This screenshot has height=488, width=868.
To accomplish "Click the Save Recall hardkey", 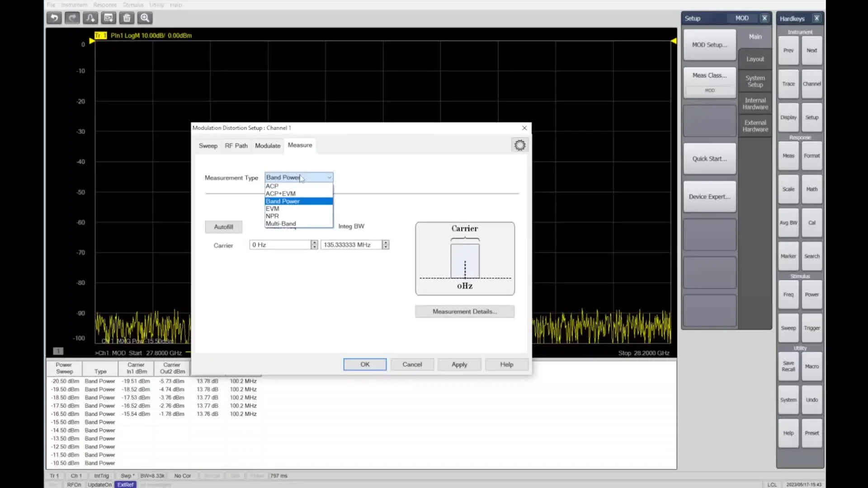I will click(788, 366).
